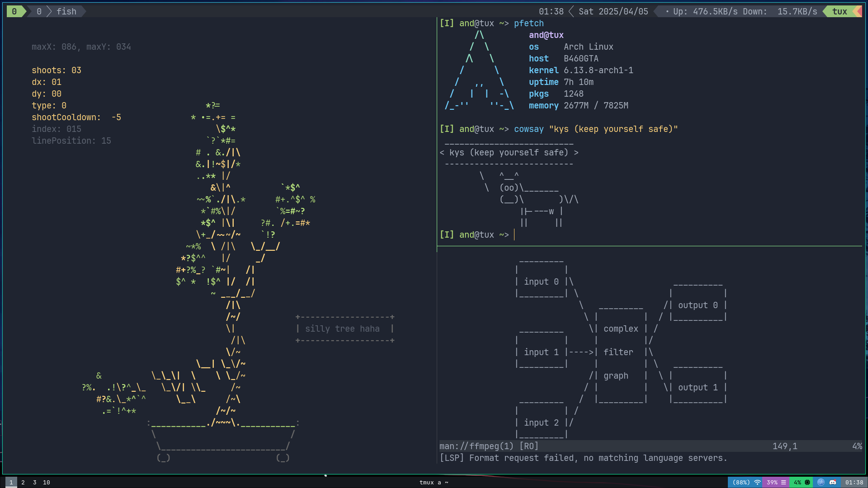Image resolution: width=868 pixels, height=488 pixels.
Task: Click the network upload speed indicator
Action: point(705,11)
